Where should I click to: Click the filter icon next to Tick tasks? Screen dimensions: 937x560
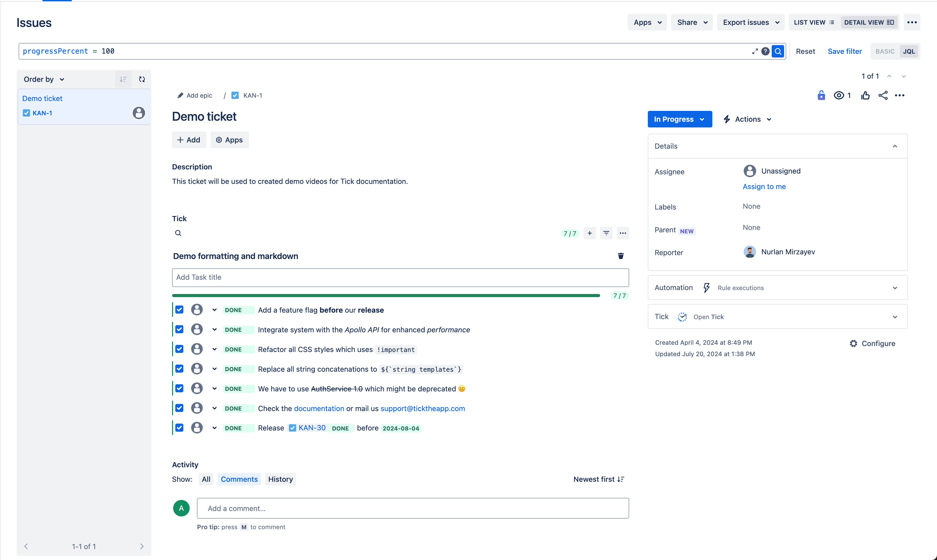tap(606, 233)
